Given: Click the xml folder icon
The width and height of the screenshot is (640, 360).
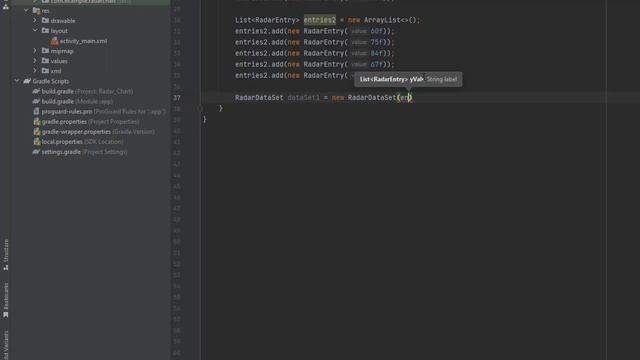Looking at the screenshot, I should [x=45, y=71].
